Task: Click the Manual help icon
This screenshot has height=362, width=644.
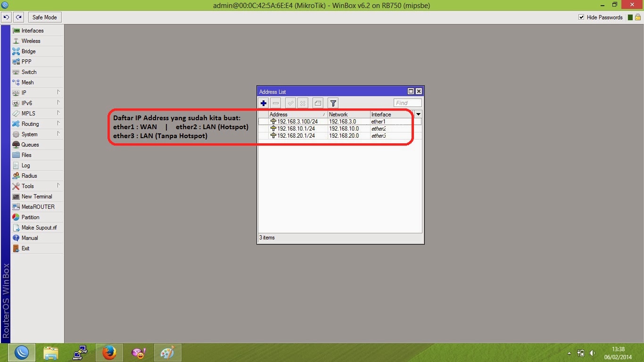Action: (16, 238)
